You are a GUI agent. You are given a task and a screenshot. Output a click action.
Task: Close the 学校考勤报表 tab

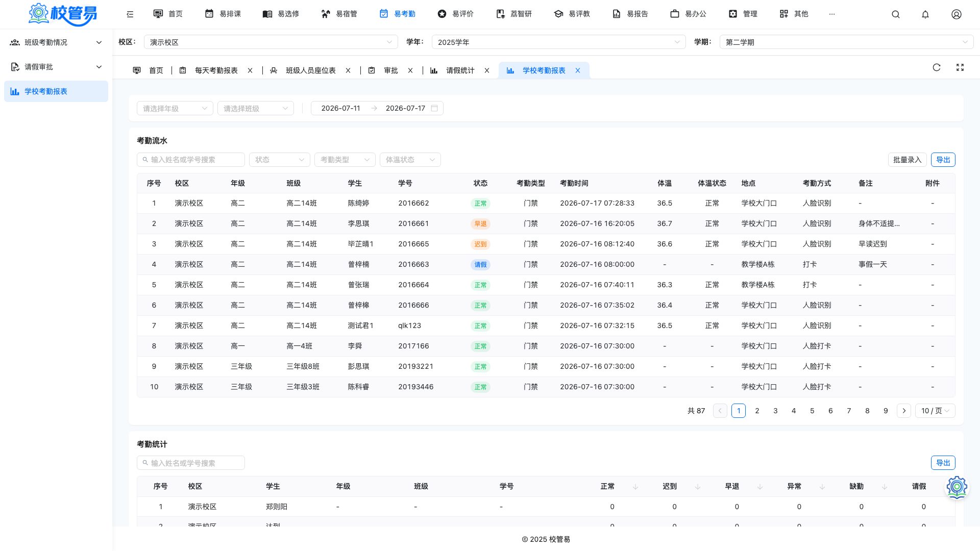[x=578, y=70]
